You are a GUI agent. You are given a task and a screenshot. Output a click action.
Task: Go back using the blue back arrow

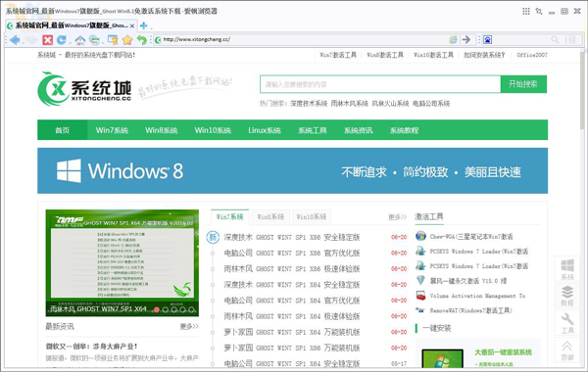coord(15,40)
